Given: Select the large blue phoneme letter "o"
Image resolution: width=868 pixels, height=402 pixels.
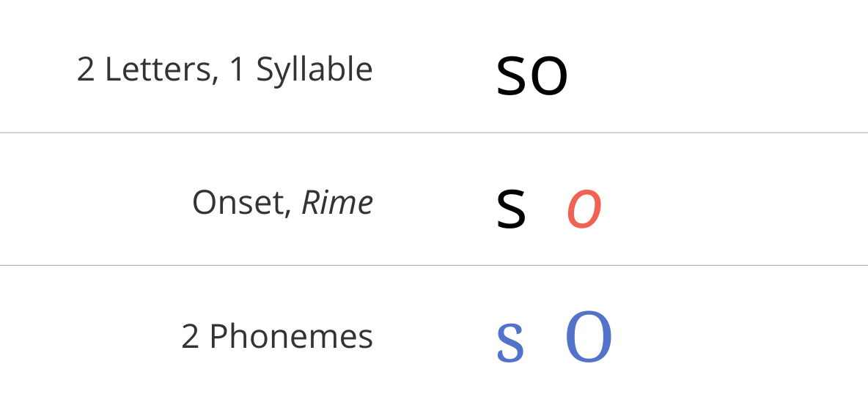Looking at the screenshot, I should [589, 338].
